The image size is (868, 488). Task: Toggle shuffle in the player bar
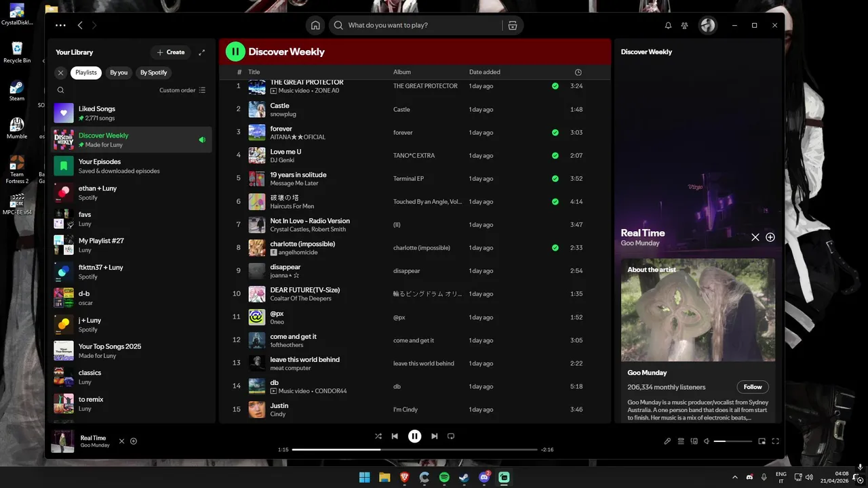pyautogui.click(x=378, y=436)
